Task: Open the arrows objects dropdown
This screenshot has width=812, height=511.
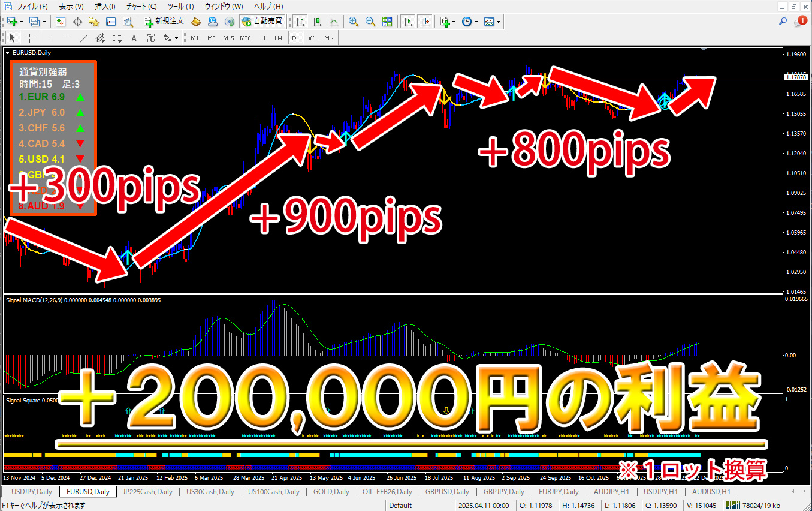Action: [x=176, y=38]
